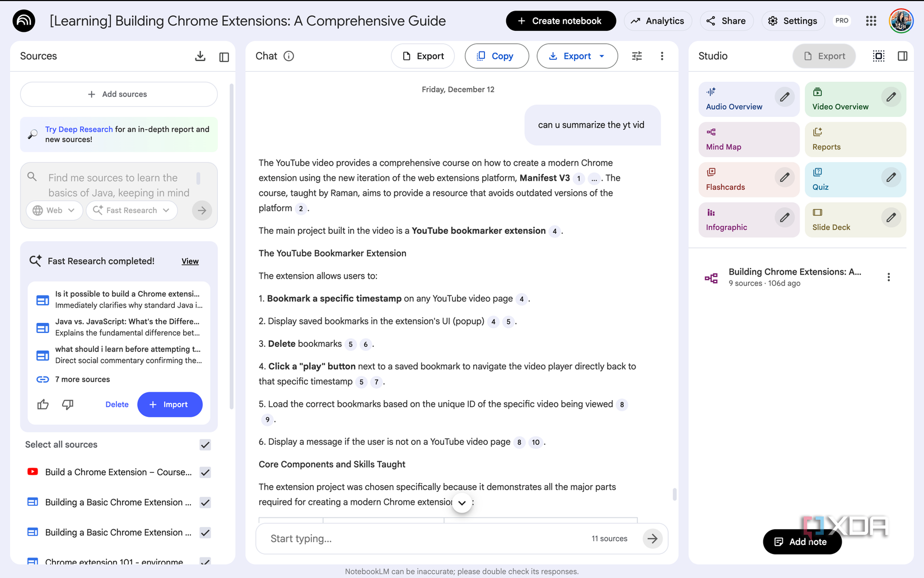Edit Video Overview customization pencil
The width and height of the screenshot is (924, 578).
point(891,97)
